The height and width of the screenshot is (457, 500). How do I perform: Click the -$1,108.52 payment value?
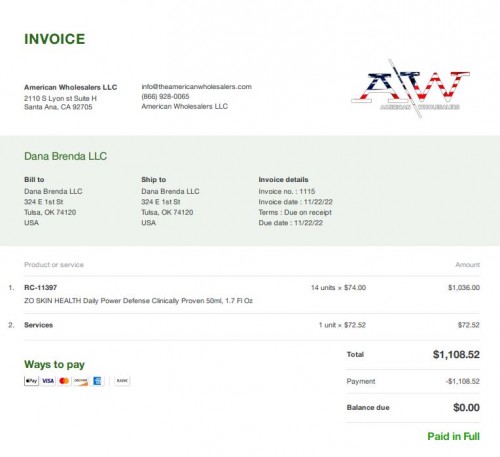coord(463,381)
